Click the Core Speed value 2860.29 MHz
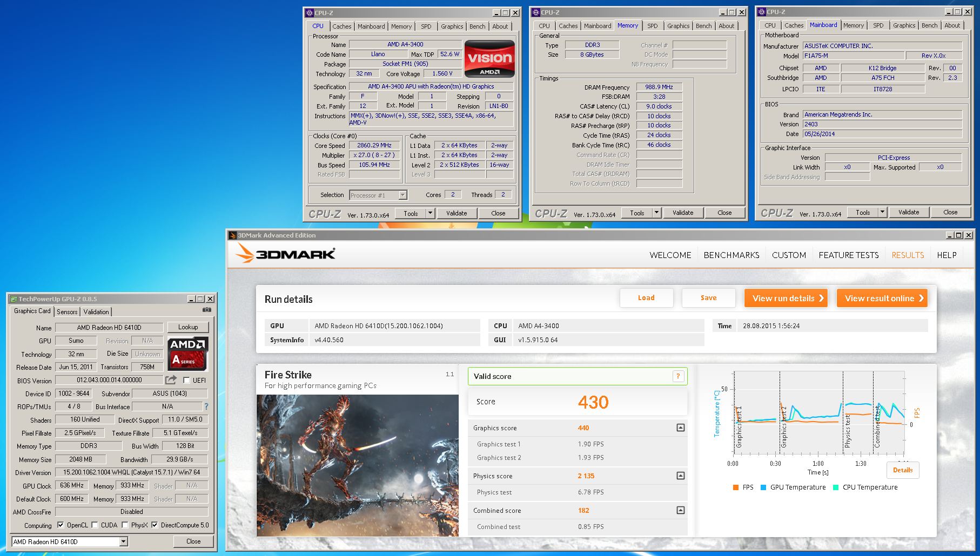 pos(374,145)
